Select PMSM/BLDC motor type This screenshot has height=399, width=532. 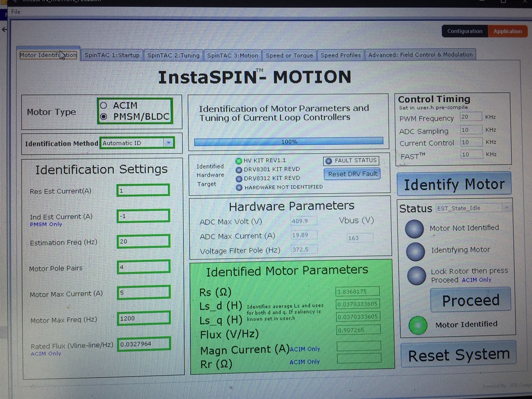click(103, 117)
